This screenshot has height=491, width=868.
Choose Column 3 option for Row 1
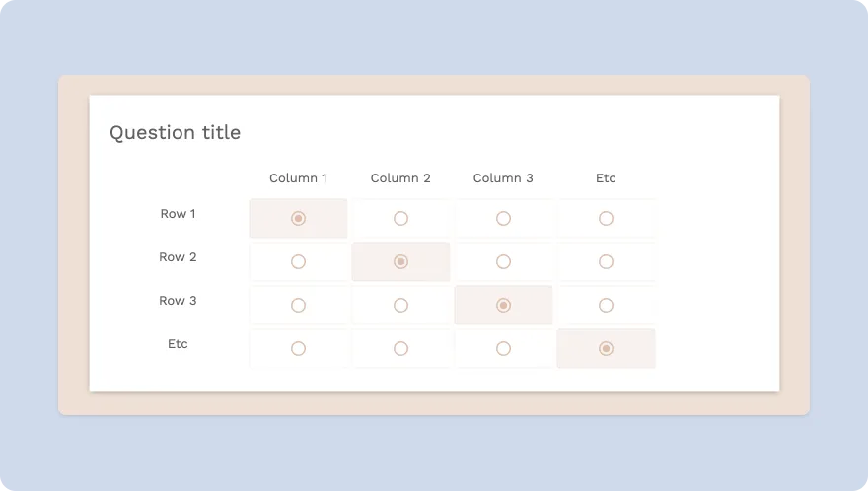(503, 218)
